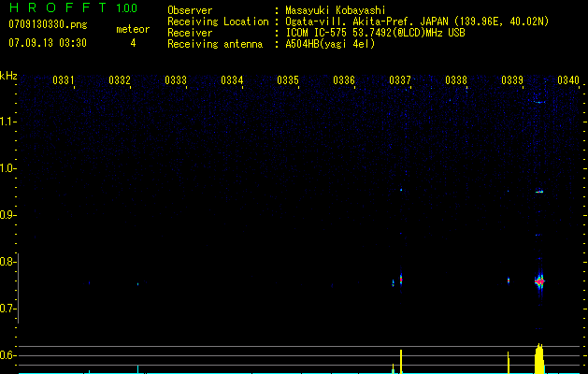The height and width of the screenshot is (374, 588).
Task: Click the 1.1 kHz axis label
Action: [x=7, y=122]
